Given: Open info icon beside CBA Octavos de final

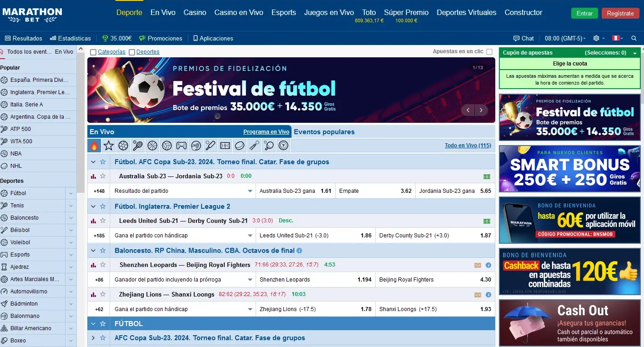Looking at the screenshot, I should click(299, 251).
